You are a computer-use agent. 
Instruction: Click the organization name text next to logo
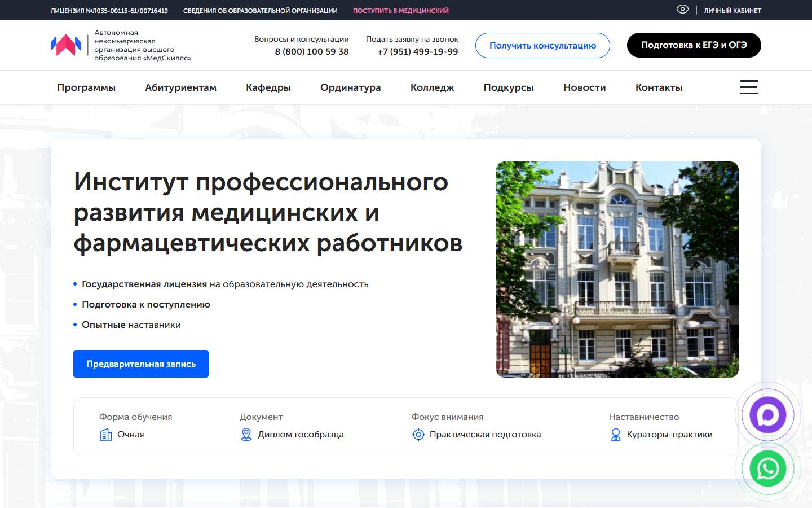[143, 45]
